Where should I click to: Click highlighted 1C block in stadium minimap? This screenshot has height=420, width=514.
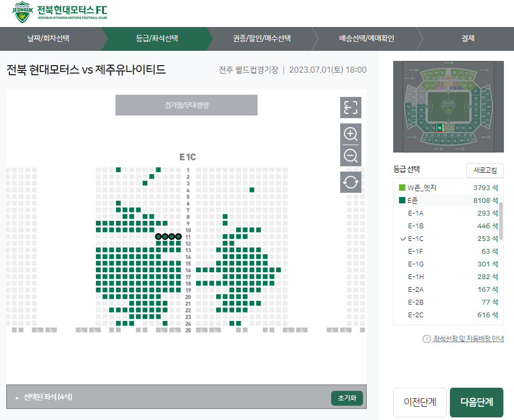click(440, 128)
